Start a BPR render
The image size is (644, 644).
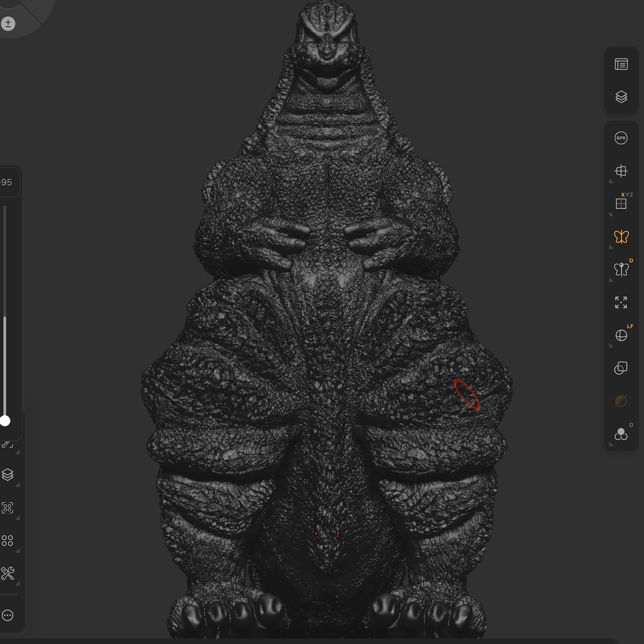pyautogui.click(x=621, y=138)
